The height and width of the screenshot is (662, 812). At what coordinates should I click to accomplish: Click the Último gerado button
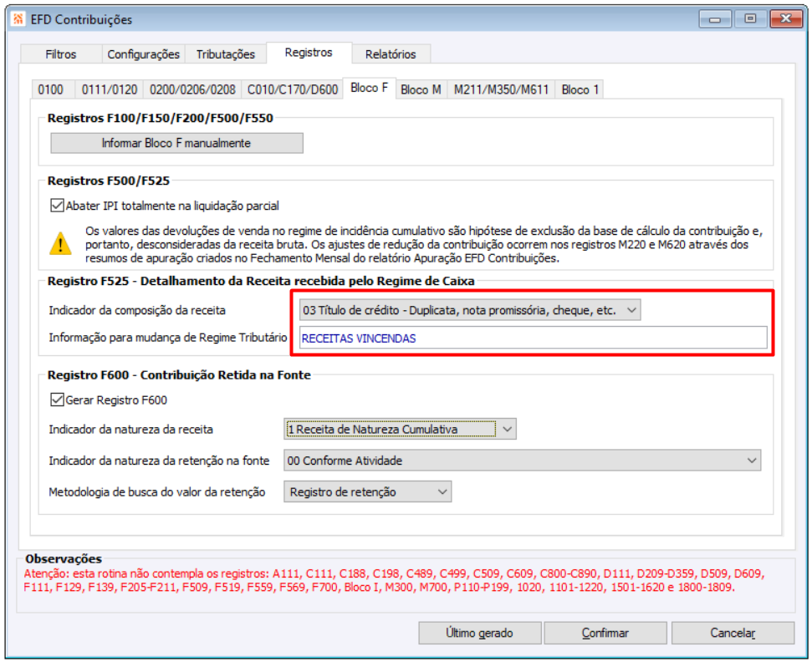coord(479,633)
